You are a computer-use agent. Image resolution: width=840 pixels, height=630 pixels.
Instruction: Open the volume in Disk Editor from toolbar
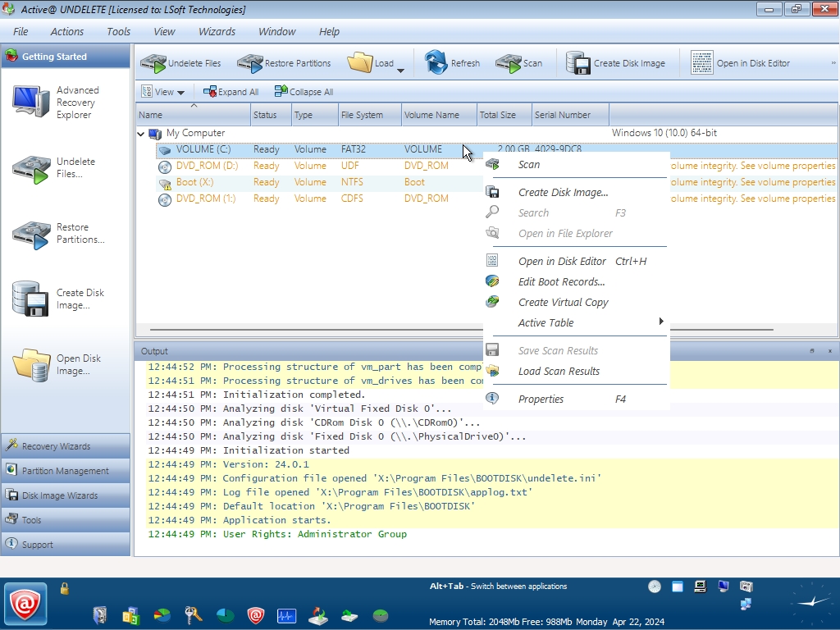pyautogui.click(x=740, y=63)
